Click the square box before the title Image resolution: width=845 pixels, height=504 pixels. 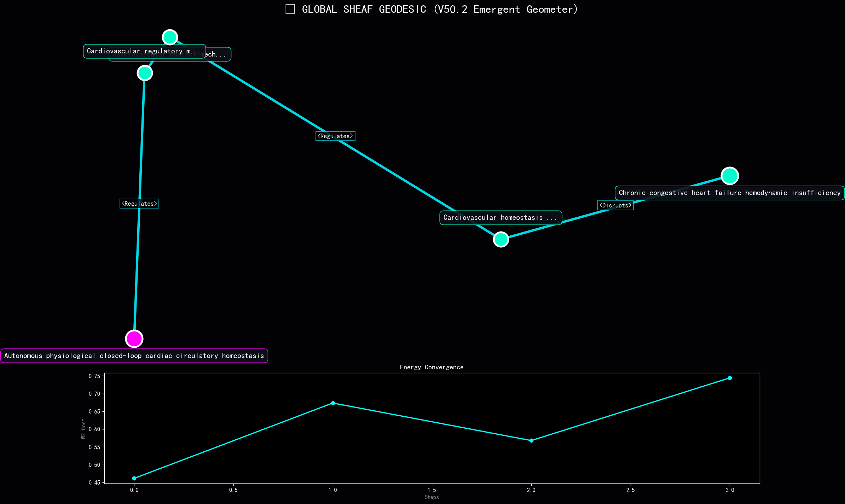pos(290,9)
